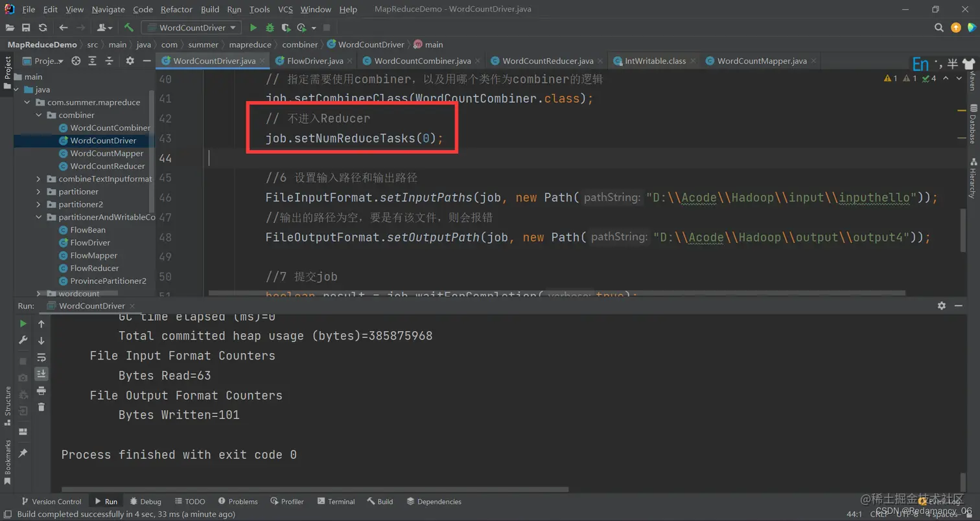Click the Open folder icon in the toolbar
The image size is (980, 521).
(x=10, y=28)
